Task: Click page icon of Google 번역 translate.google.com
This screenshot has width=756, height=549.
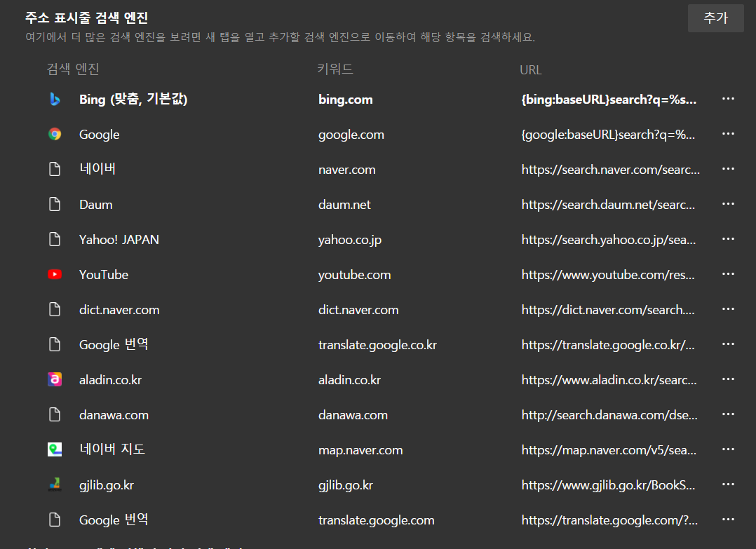Action: coord(55,520)
